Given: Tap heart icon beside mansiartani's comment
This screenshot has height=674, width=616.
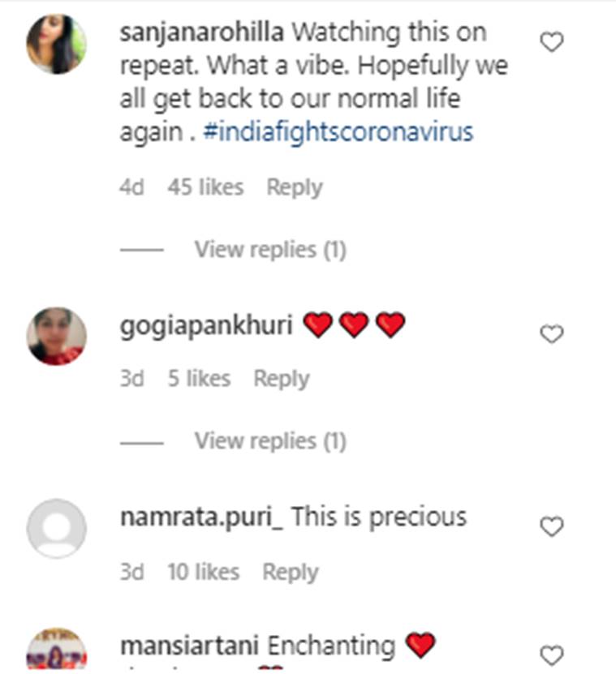Looking at the screenshot, I should pyautogui.click(x=552, y=655).
